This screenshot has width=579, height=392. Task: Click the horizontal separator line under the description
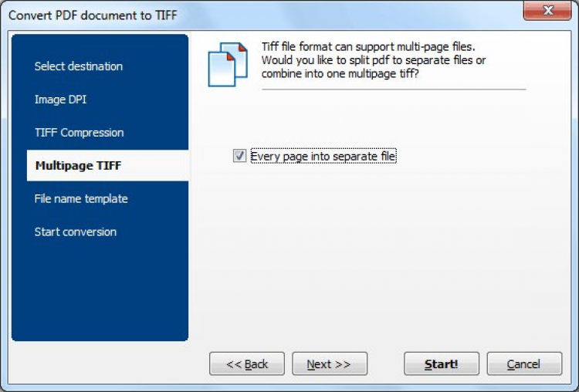394,90
